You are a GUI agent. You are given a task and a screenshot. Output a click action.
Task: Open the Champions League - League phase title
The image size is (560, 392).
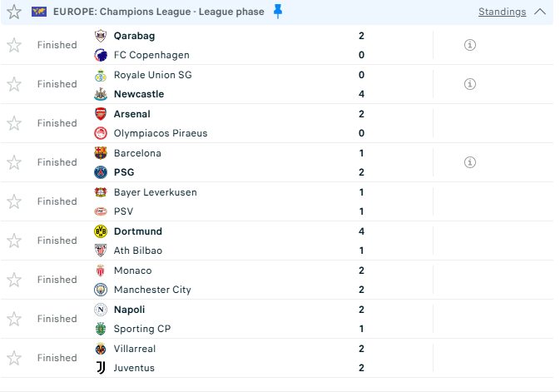158,12
